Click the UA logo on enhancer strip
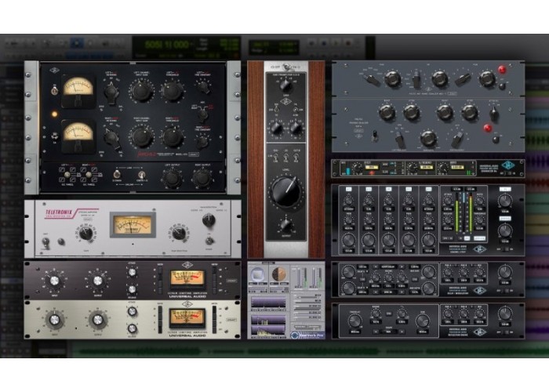 (507, 165)
